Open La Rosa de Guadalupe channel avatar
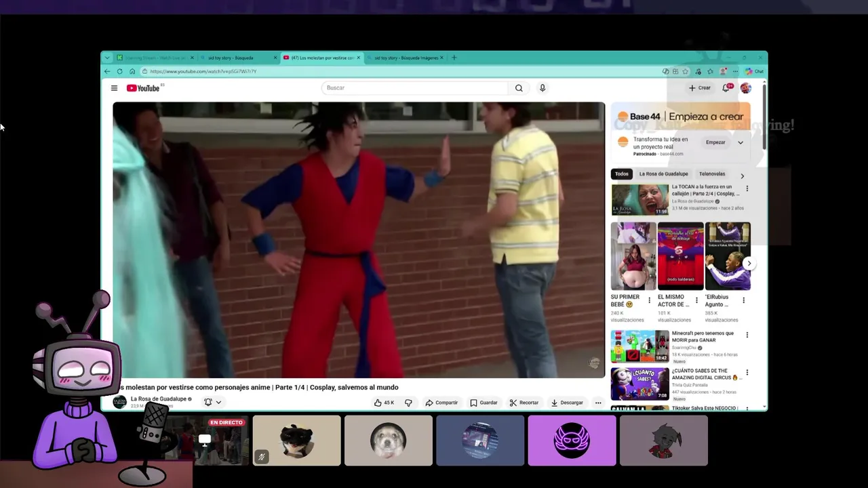The width and height of the screenshot is (868, 488). pyautogui.click(x=119, y=402)
